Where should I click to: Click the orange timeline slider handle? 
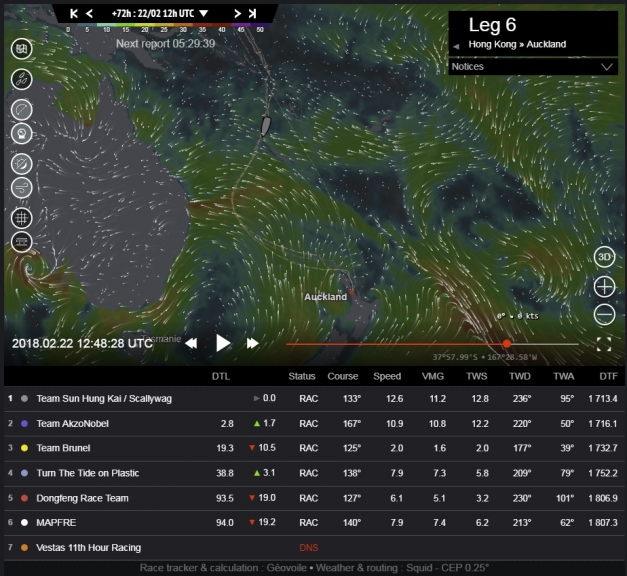click(x=507, y=344)
